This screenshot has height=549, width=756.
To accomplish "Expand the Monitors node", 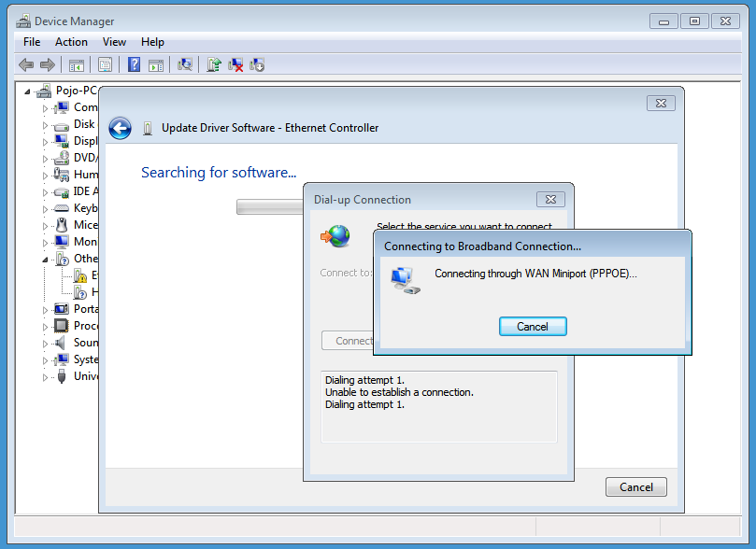I will tap(45, 243).
